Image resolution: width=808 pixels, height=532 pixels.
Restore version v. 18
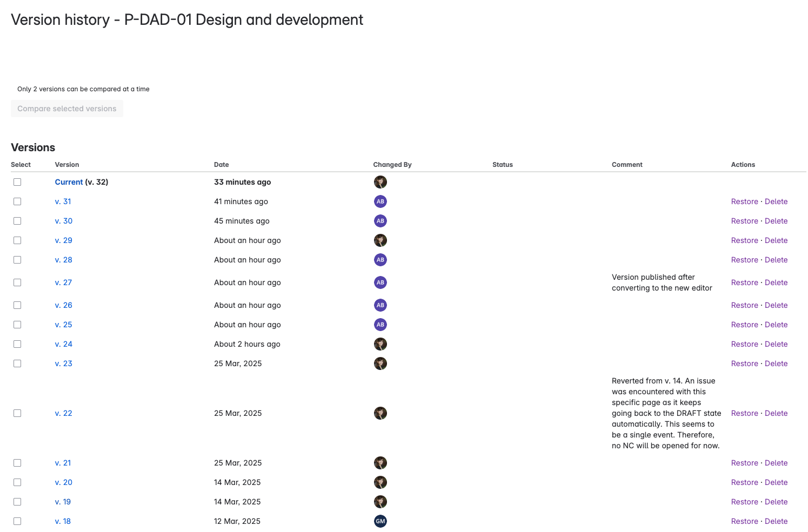pyautogui.click(x=745, y=521)
